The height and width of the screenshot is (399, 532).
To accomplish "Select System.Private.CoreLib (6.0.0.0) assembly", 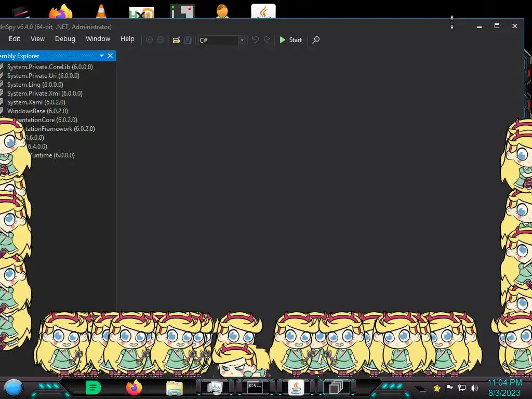I will 50,67.
